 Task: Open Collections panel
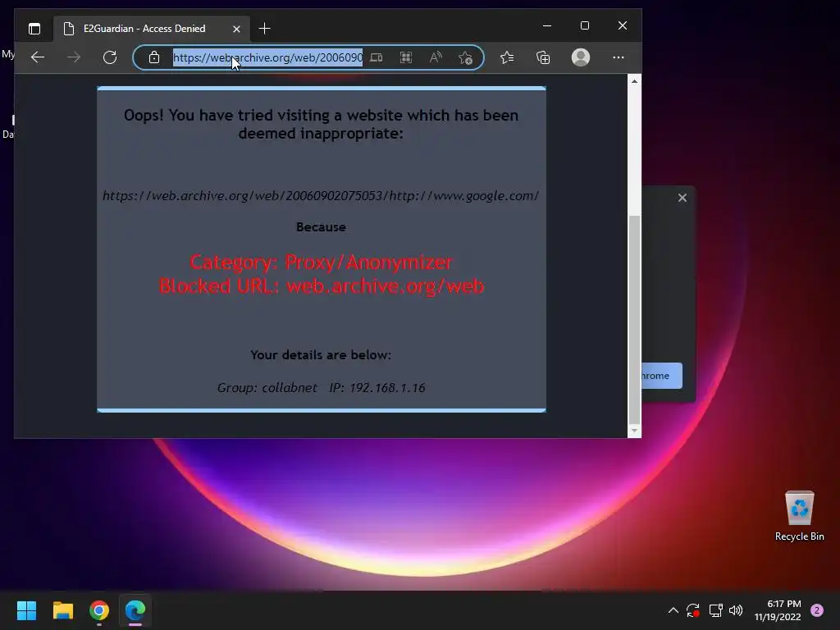coord(543,57)
